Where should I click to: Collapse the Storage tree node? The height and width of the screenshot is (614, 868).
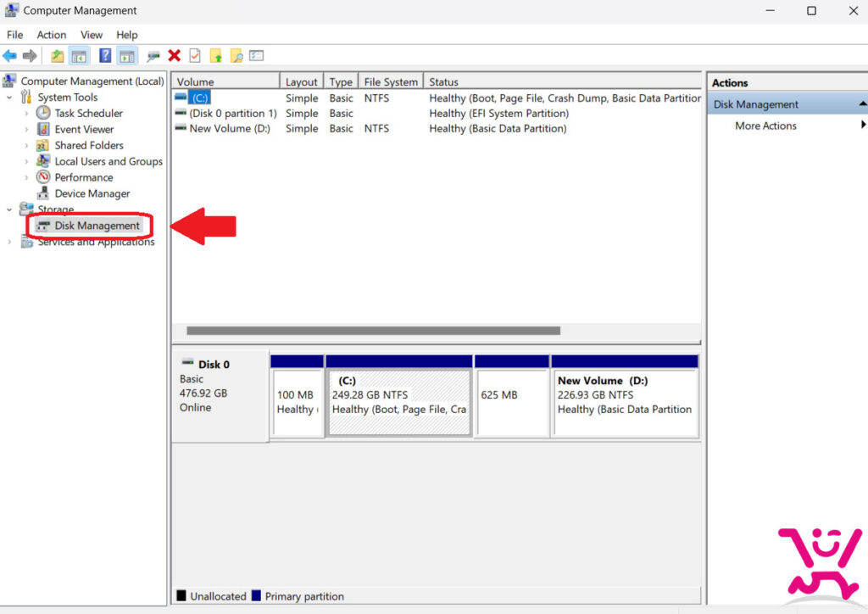click(8, 209)
